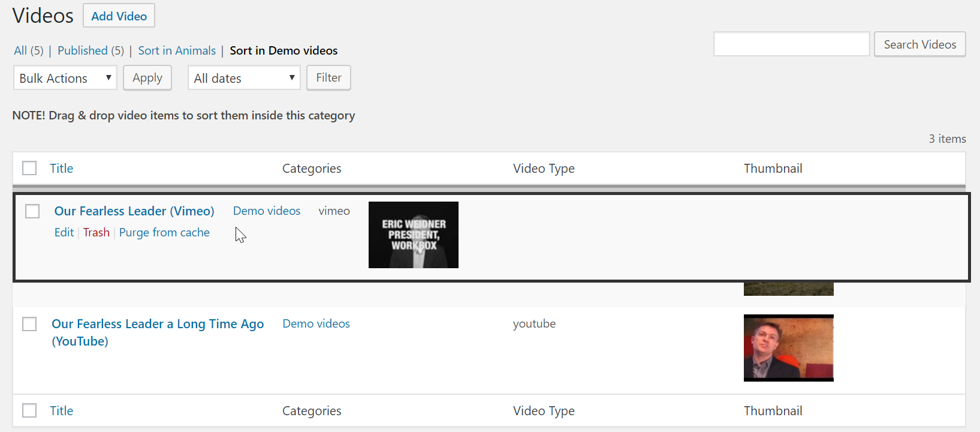Open Sort in Animals view
Image resolution: width=980 pixels, height=432 pixels.
(177, 50)
